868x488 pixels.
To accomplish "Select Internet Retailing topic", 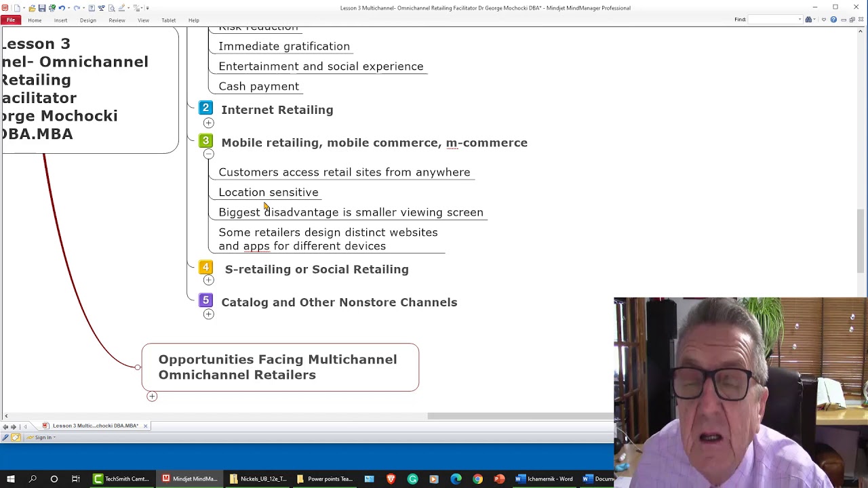I will 277,110.
